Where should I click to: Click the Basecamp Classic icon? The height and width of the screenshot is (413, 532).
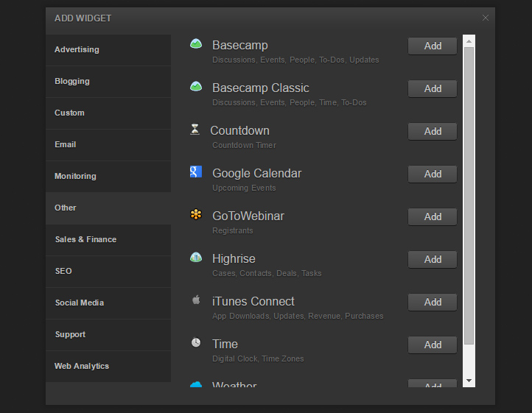(x=196, y=86)
